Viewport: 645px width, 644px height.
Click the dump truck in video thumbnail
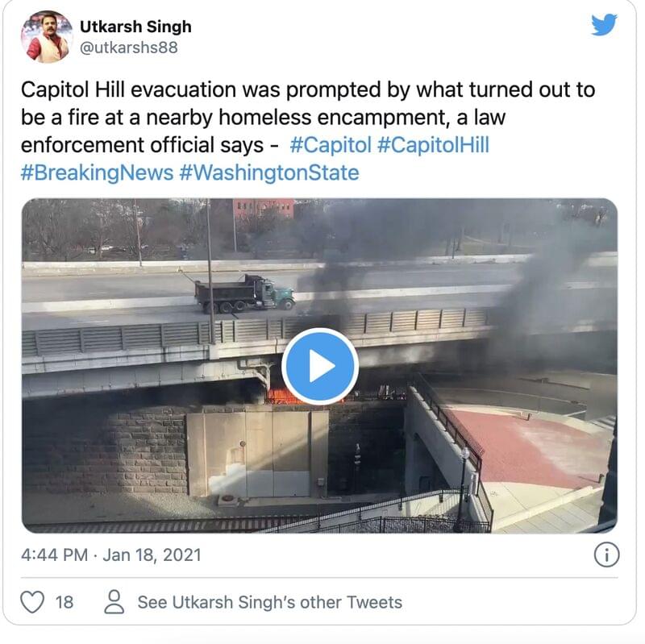pyautogui.click(x=245, y=293)
